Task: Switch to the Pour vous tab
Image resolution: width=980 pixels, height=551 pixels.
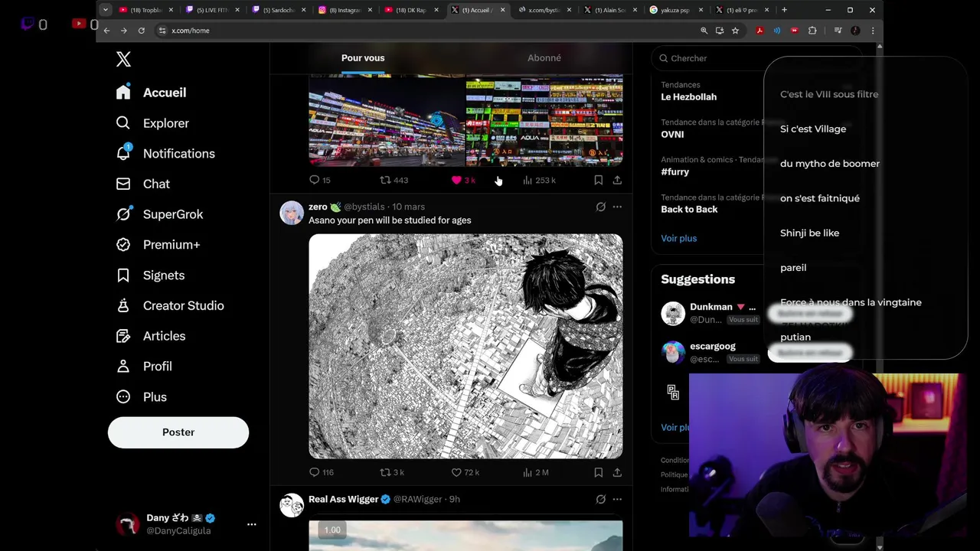Action: point(363,58)
